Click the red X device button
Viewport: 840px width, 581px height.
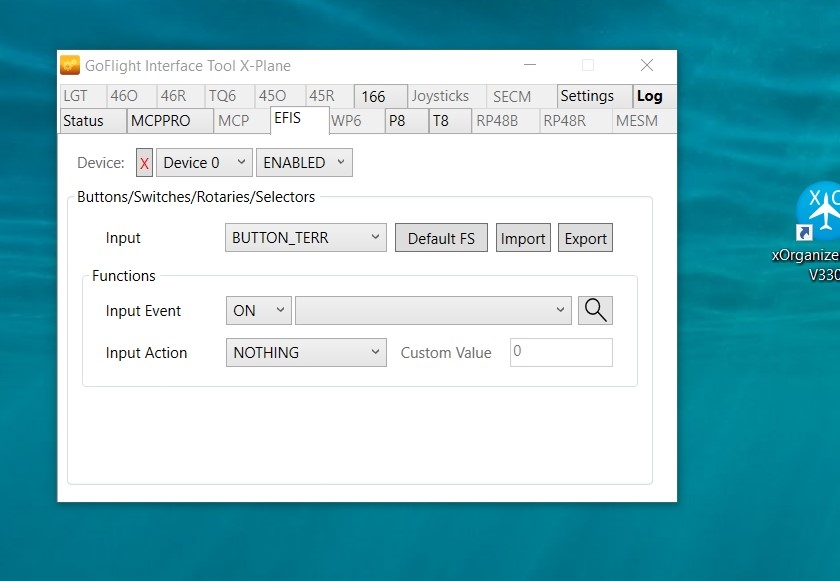[x=144, y=163]
